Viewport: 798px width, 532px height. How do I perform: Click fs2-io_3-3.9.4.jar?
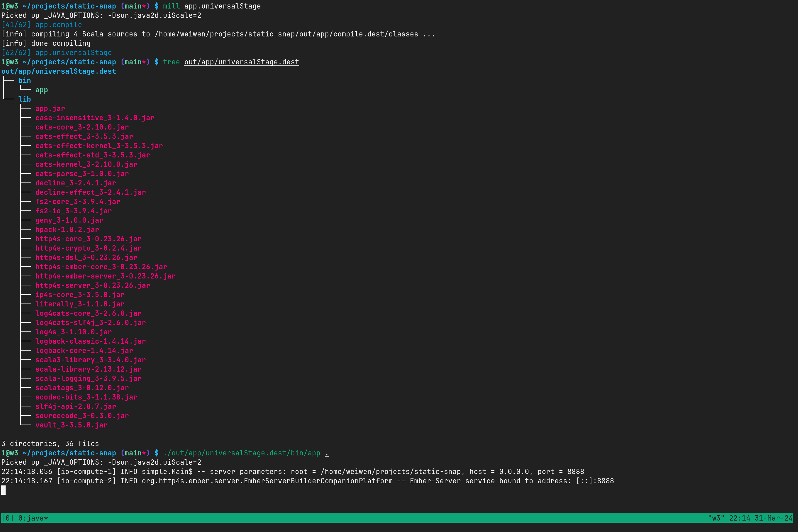pos(74,211)
